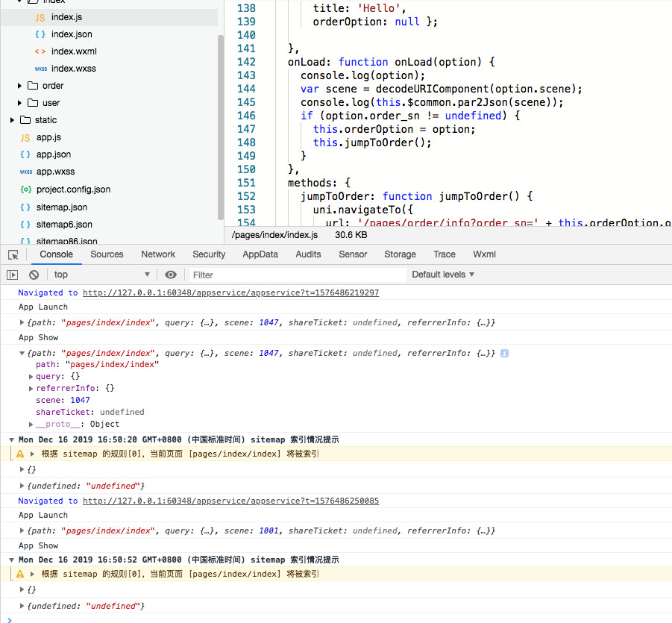Toggle live expression eye icon
The image size is (672, 623).
click(x=171, y=275)
